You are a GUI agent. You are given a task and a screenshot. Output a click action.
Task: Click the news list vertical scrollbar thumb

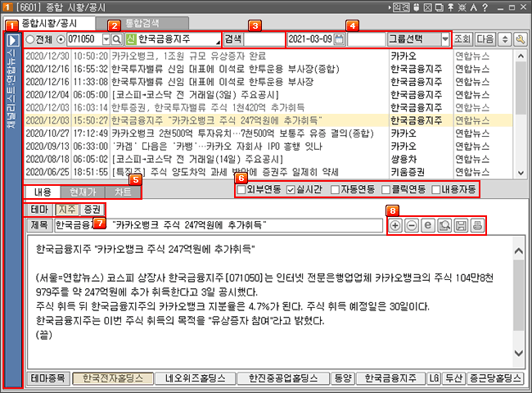point(521,88)
